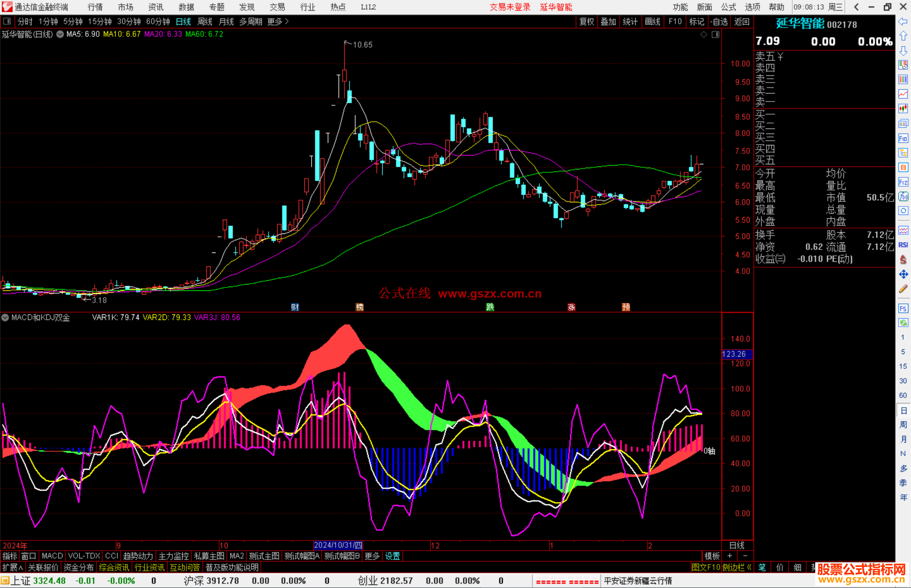Click the back arrow in title bar

coord(856,7)
